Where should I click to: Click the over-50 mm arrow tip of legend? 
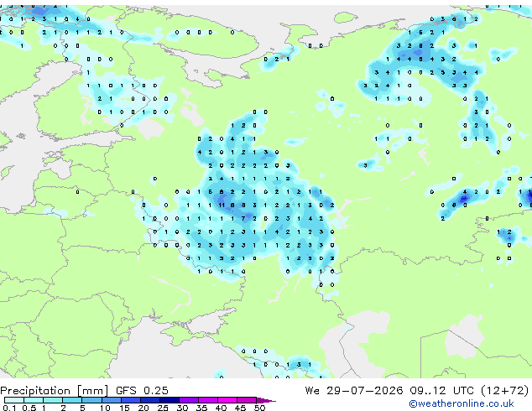266,400
